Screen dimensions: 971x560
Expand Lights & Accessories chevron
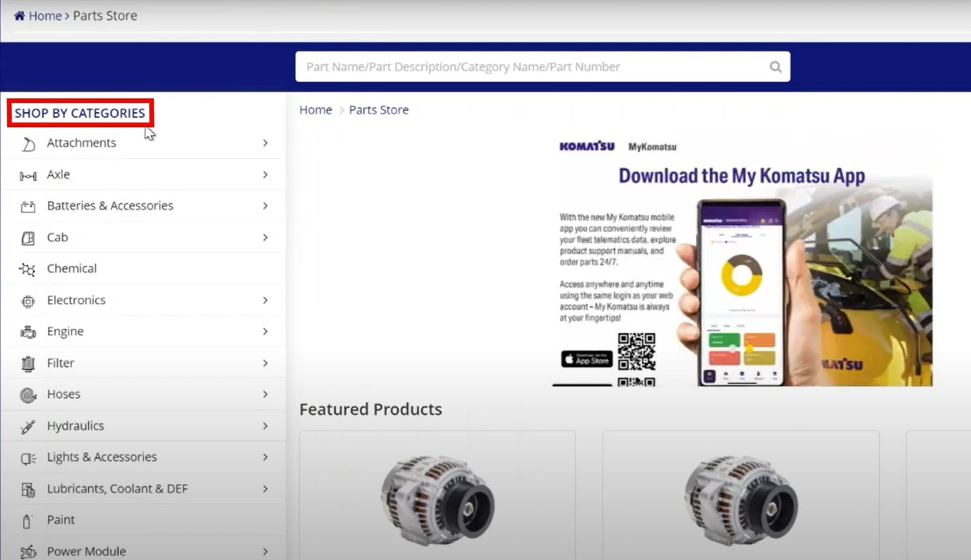[265, 457]
